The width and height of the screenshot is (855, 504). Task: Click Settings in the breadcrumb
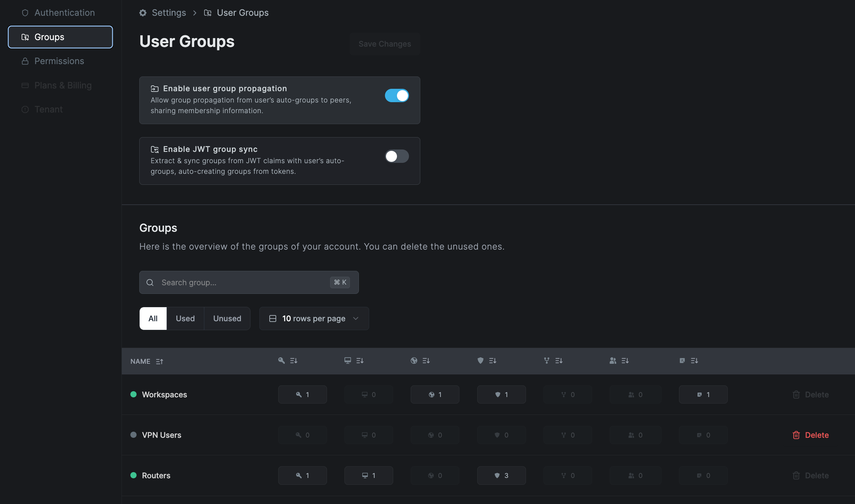click(169, 13)
